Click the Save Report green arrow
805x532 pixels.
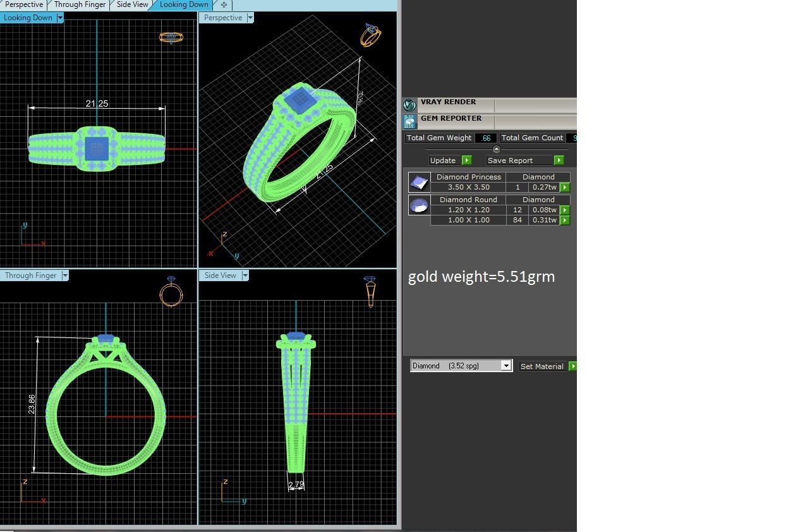coord(559,160)
